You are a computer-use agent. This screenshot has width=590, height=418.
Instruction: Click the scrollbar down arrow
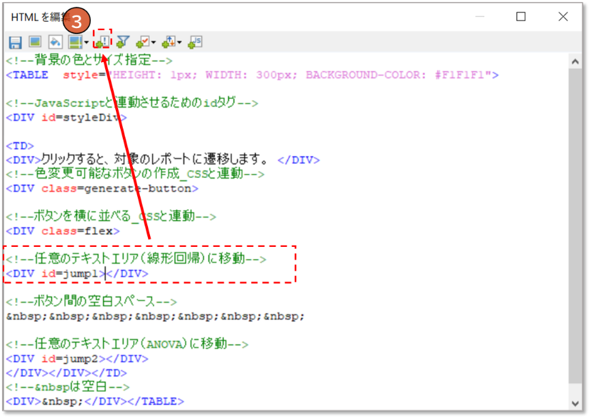[575, 403]
